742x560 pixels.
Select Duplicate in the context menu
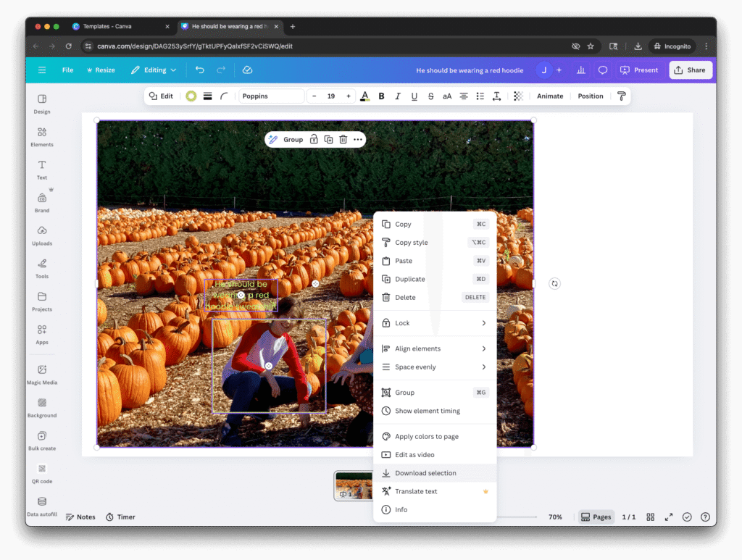pyautogui.click(x=410, y=279)
